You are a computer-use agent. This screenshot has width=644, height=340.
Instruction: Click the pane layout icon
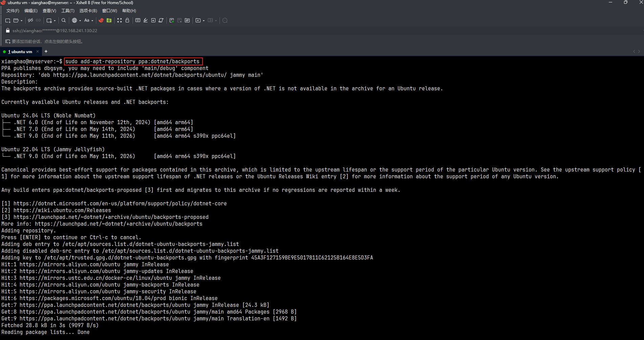(210, 20)
